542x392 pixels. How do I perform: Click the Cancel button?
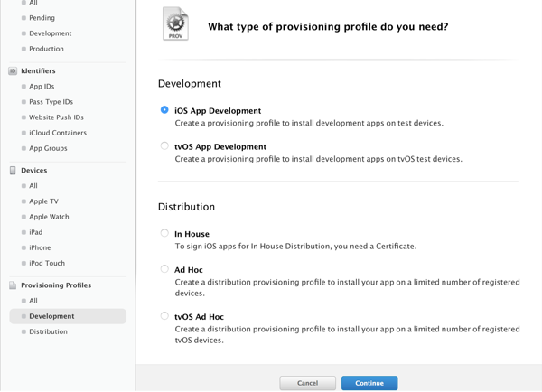(x=307, y=383)
